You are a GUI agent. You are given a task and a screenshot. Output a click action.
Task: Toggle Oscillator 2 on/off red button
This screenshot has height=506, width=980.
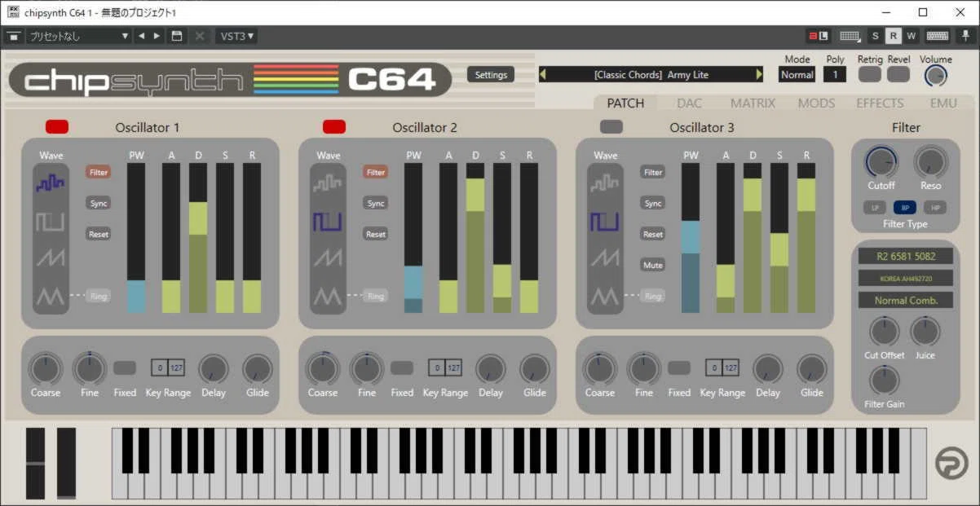(x=334, y=126)
